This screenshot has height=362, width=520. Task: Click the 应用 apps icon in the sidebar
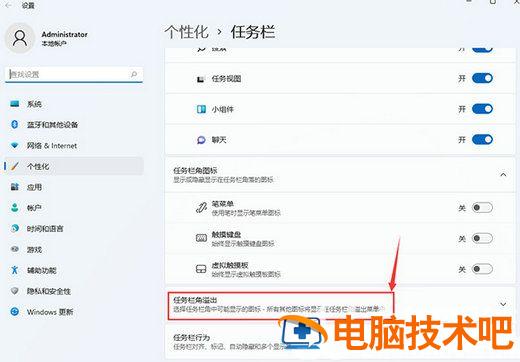tap(15, 187)
